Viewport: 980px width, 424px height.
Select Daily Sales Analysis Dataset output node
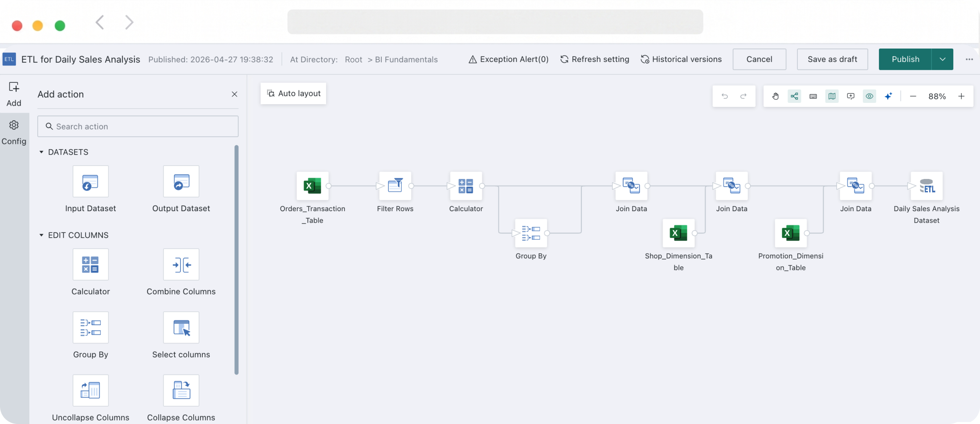927,186
